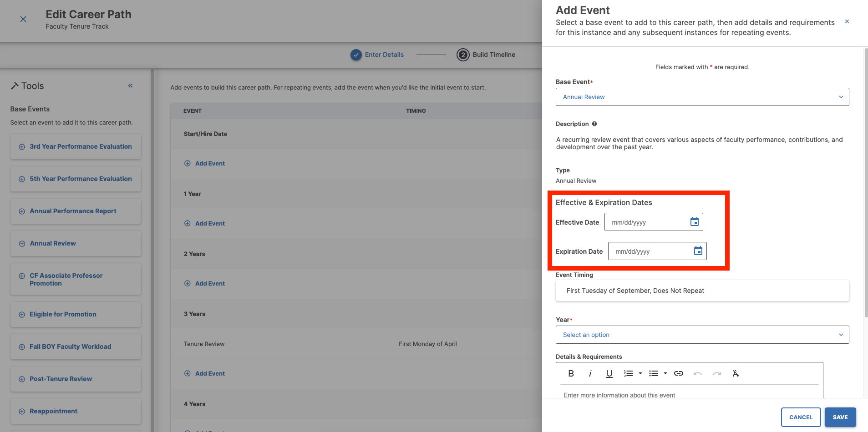868x432 pixels.
Task: Save the new event
Action: coord(840,417)
